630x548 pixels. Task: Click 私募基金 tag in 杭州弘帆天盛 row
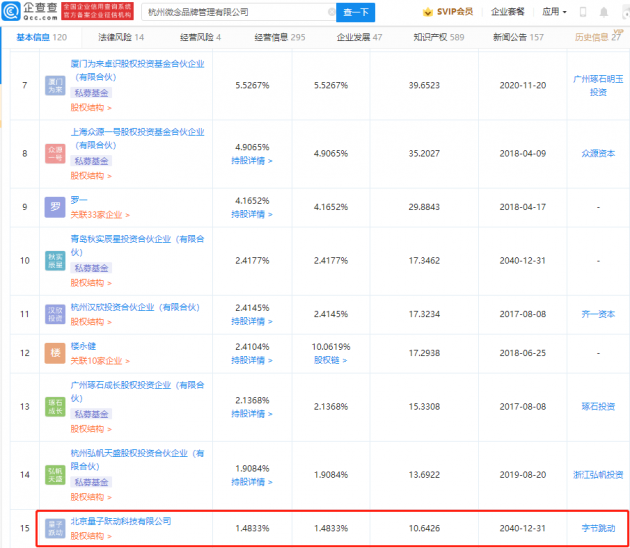click(x=91, y=482)
